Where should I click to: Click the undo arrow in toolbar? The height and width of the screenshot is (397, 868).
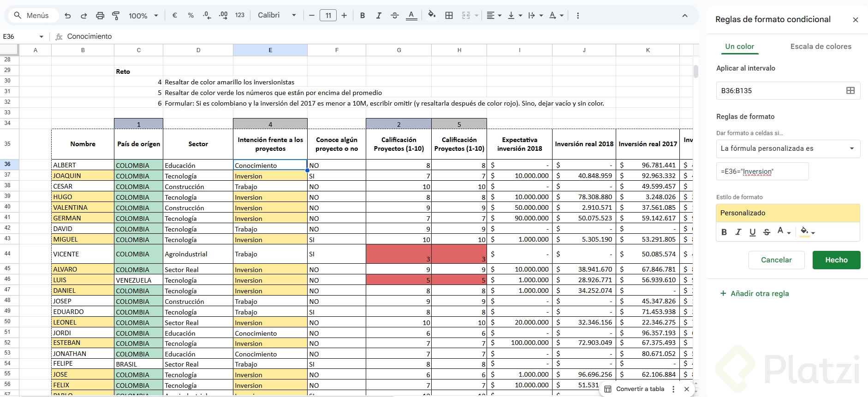click(68, 16)
